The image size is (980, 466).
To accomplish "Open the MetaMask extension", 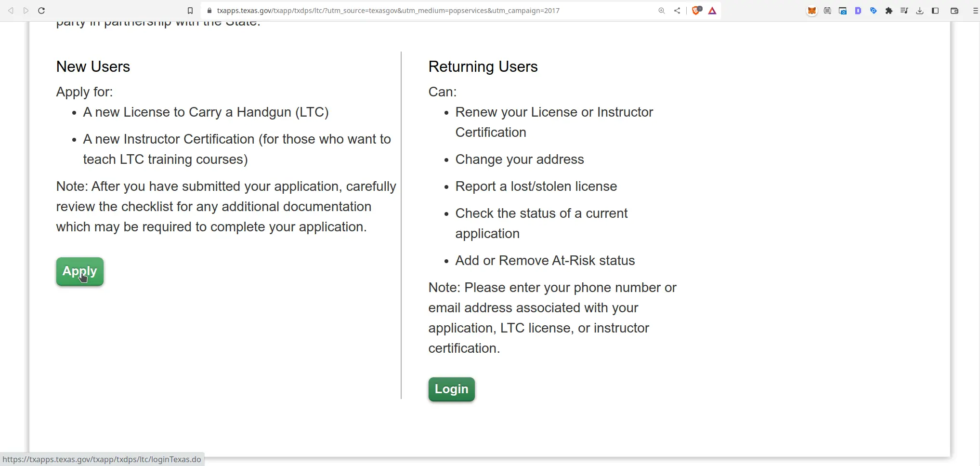I will pos(812,10).
